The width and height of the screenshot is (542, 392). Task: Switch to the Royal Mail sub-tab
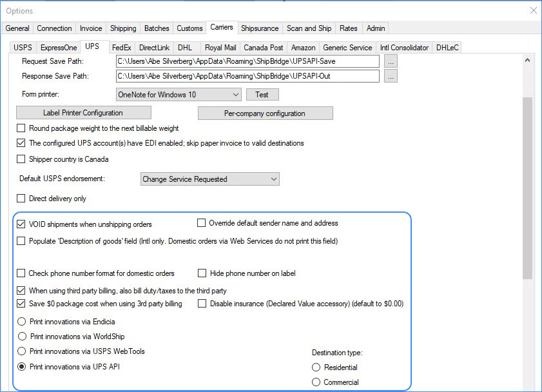click(x=220, y=48)
